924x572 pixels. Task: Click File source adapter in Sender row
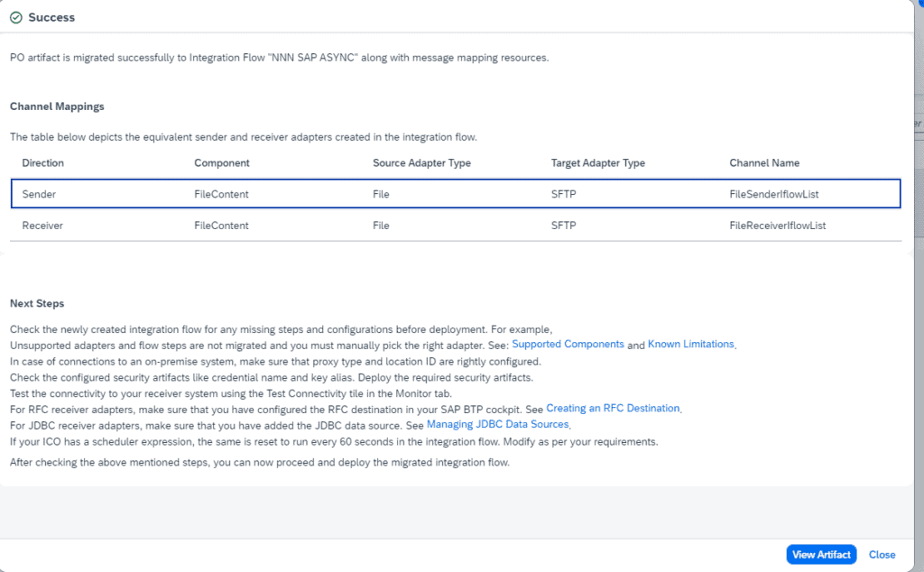(x=381, y=194)
